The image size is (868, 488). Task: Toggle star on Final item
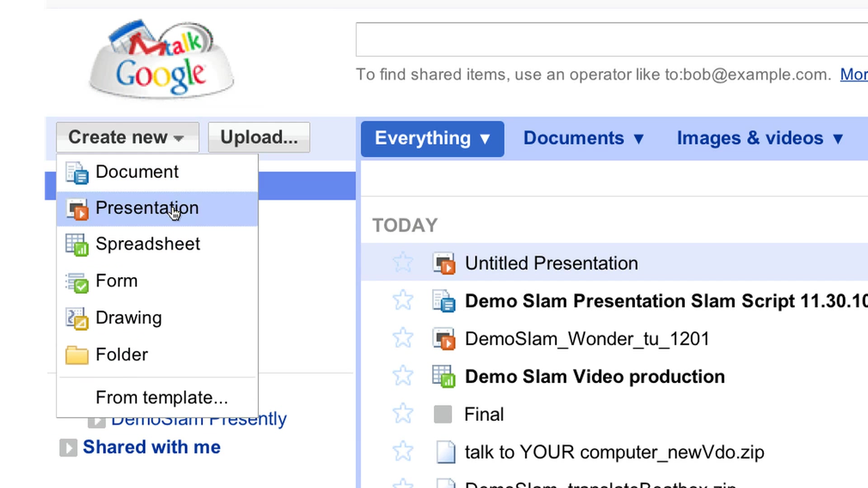402,413
